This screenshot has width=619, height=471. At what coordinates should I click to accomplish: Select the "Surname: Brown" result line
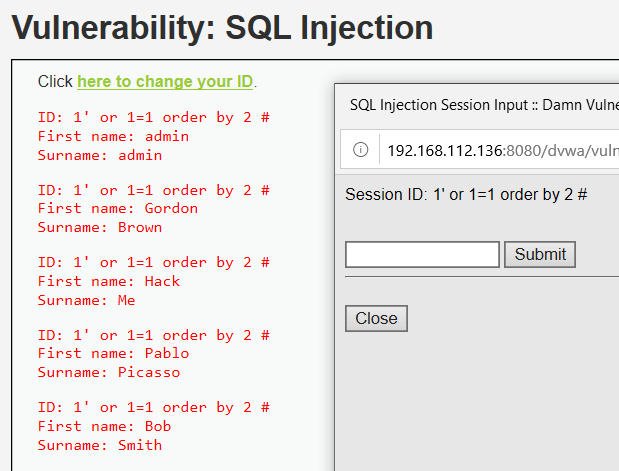pyautogui.click(x=99, y=227)
